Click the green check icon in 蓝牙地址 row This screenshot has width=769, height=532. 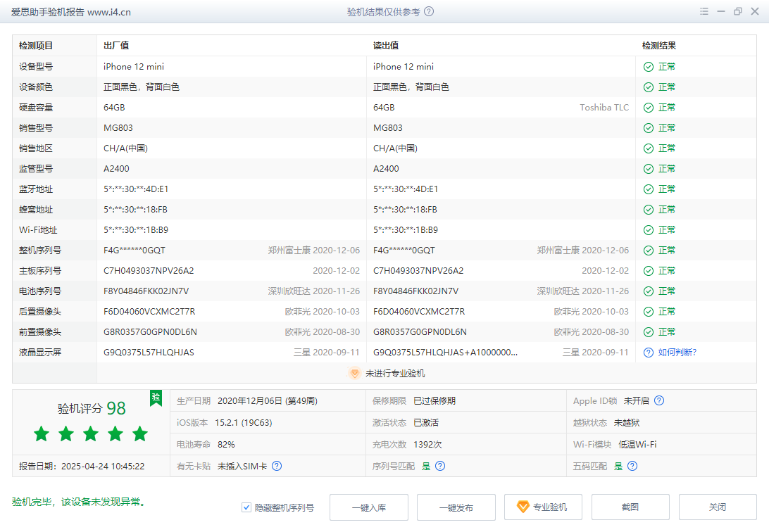click(649, 189)
